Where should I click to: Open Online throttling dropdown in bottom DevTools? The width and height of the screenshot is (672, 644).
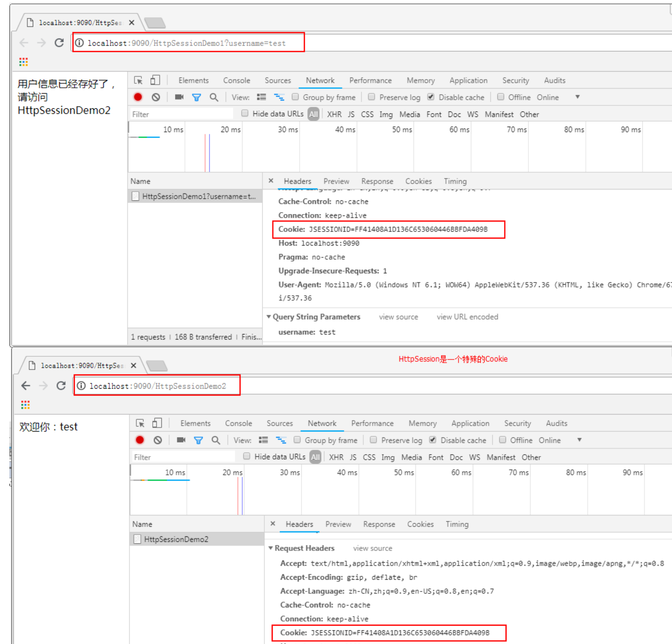point(560,440)
